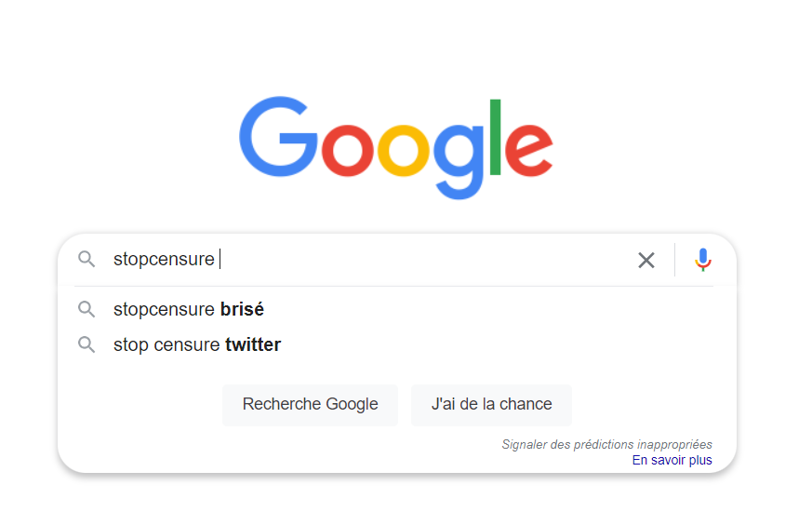Choose the "stop censure twitter" suggestion

pos(197,344)
